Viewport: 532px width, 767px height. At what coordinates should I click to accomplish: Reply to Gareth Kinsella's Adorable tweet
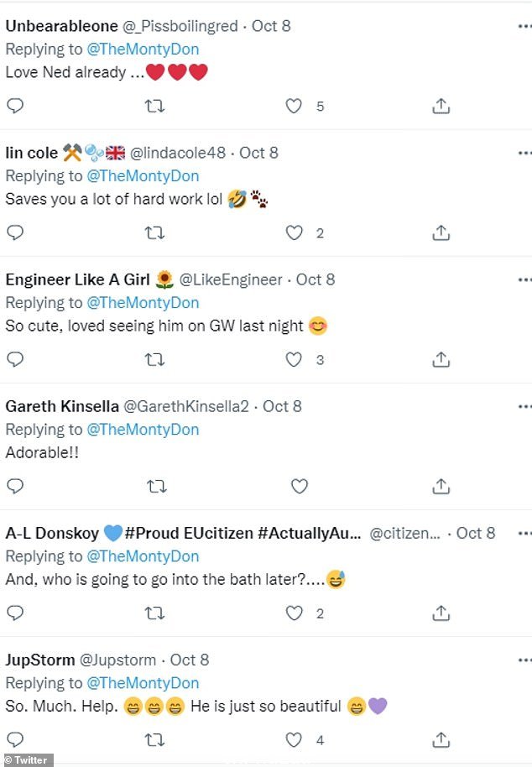point(15,486)
